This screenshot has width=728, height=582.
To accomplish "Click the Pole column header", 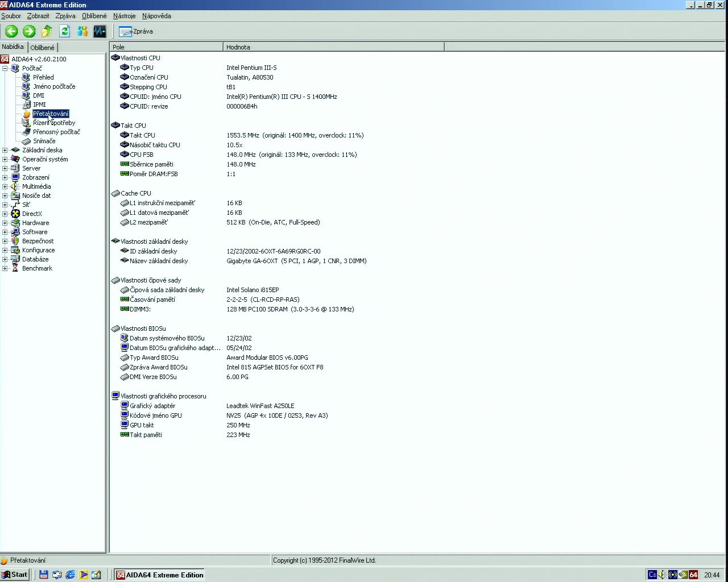I will point(166,47).
